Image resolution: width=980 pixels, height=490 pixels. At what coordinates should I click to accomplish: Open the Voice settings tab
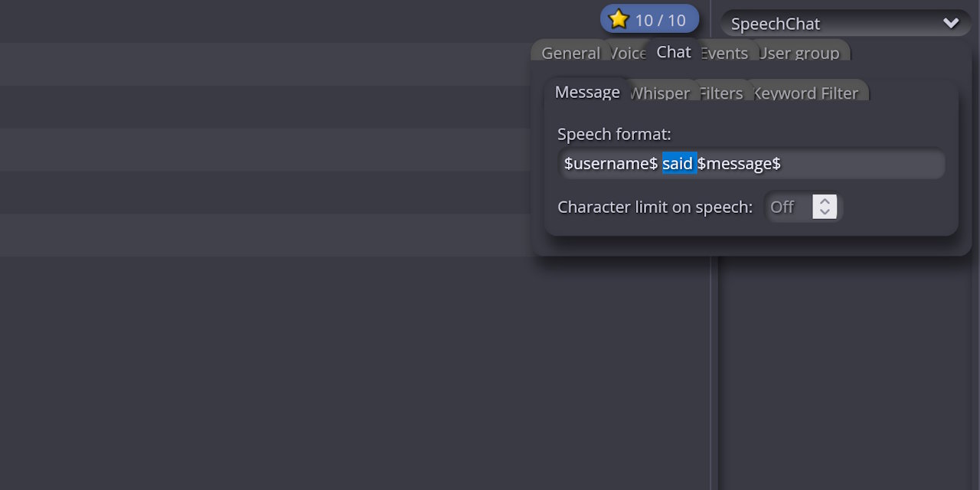tap(629, 53)
